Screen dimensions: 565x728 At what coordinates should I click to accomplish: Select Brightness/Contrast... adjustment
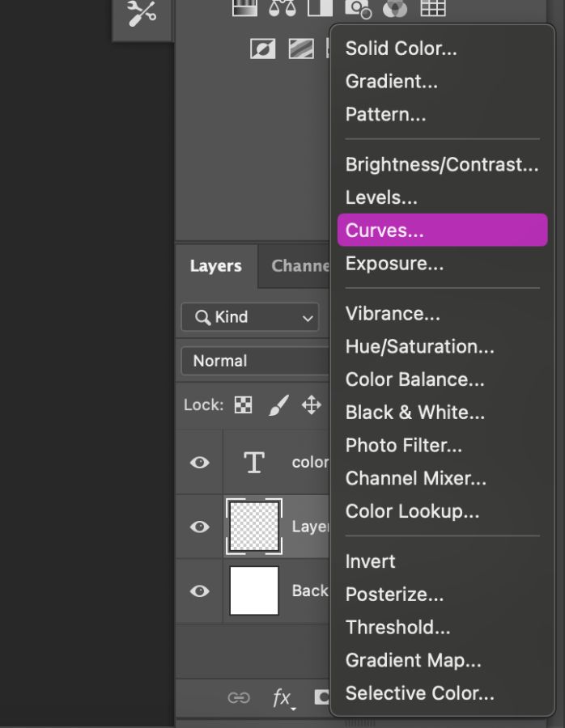click(x=442, y=164)
